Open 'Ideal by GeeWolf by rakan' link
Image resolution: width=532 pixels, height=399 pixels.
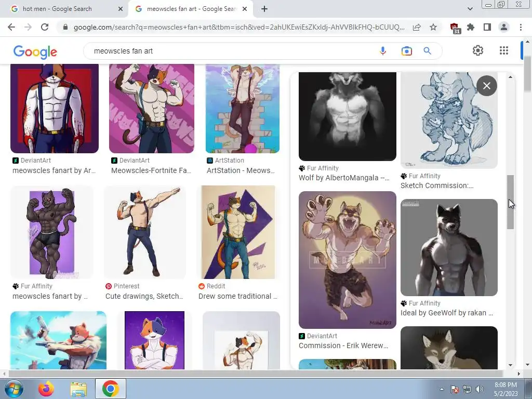(446, 313)
